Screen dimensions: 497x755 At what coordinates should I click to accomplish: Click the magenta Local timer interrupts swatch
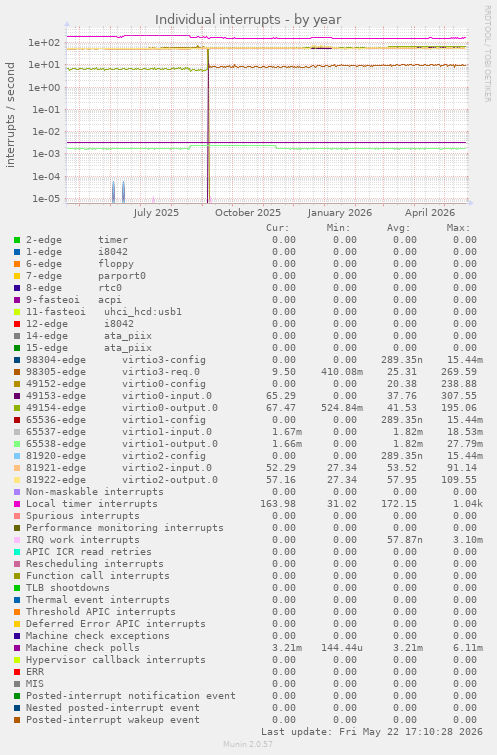coord(17,504)
